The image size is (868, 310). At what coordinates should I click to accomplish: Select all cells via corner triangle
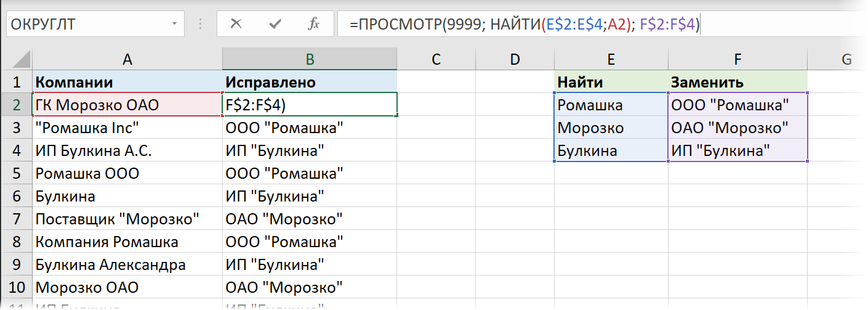[16, 59]
